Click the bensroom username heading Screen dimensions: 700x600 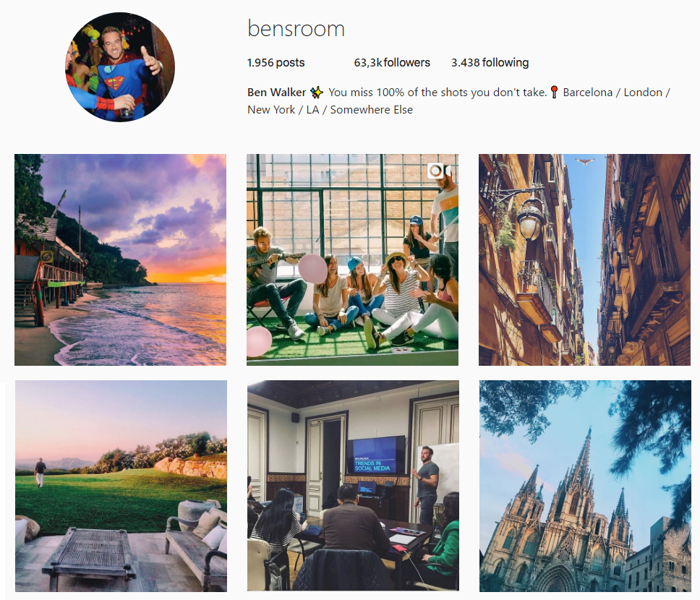click(296, 29)
